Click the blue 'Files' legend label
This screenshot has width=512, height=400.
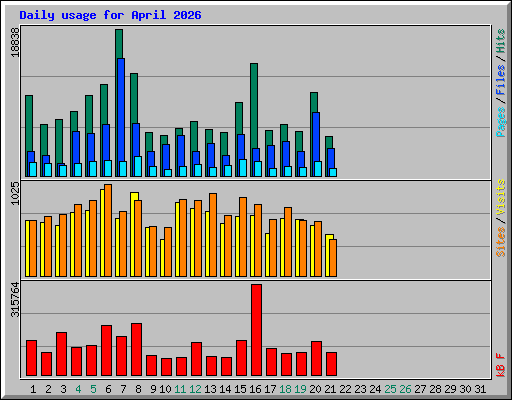[501, 80]
